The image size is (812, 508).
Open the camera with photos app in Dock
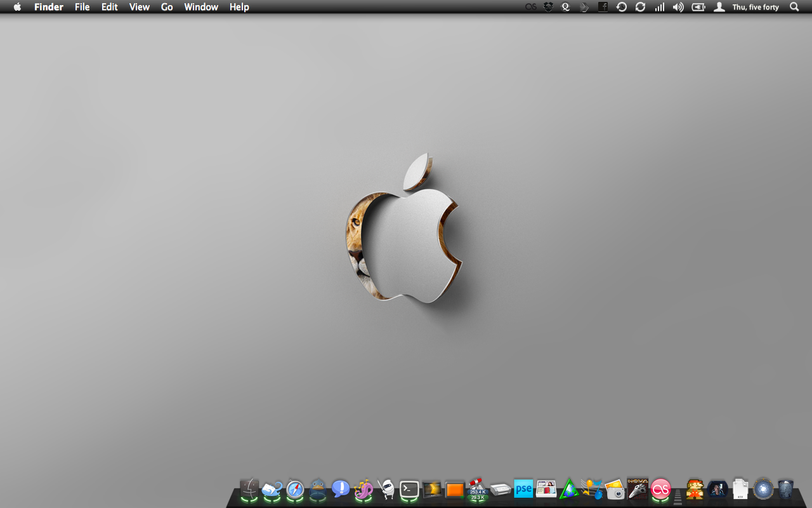point(615,490)
